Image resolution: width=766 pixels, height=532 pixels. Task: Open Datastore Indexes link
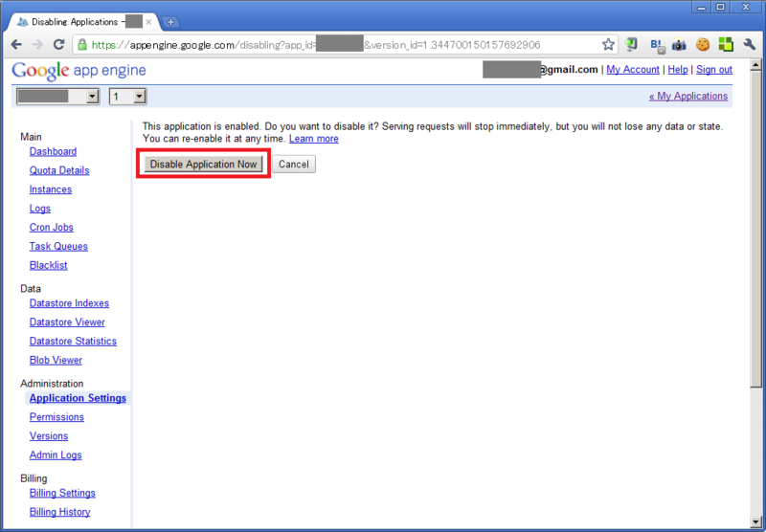(69, 303)
